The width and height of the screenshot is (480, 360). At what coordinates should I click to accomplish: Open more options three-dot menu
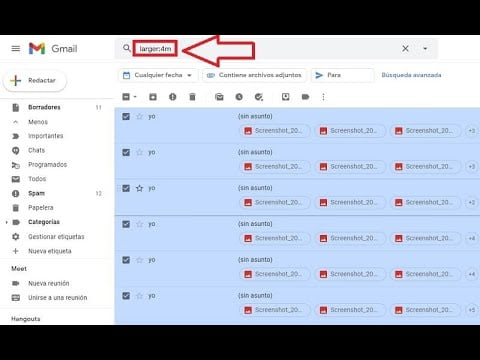click(323, 97)
